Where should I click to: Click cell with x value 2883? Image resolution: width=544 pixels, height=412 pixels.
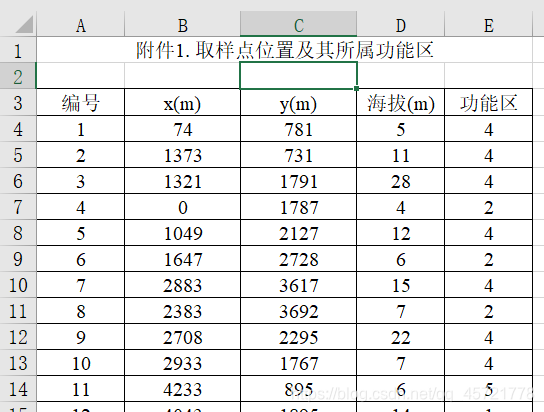(x=182, y=284)
